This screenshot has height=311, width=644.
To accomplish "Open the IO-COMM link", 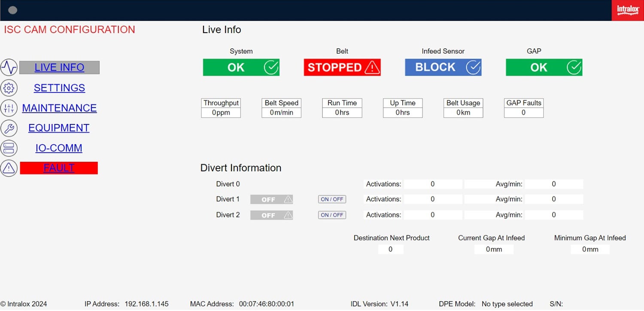I will [59, 148].
